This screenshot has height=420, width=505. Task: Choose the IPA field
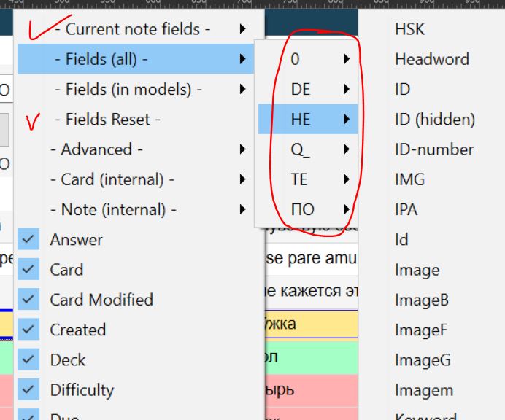pyautogui.click(x=406, y=210)
